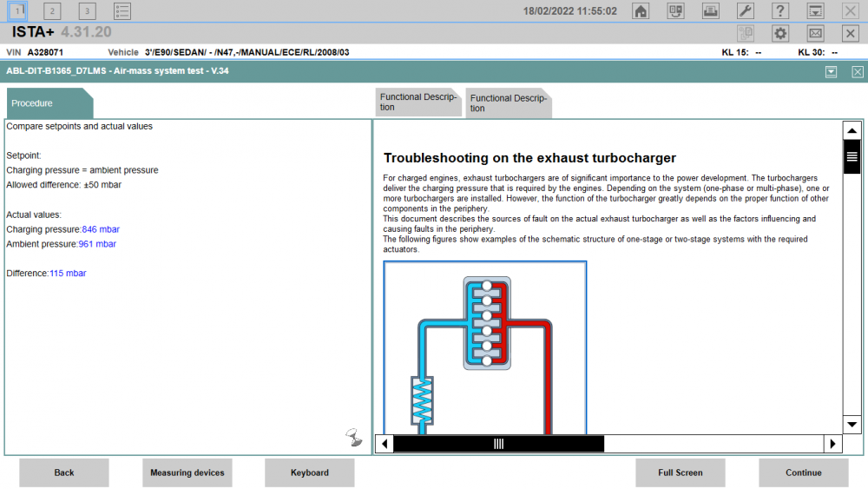
Task: Click the horizontal scrollbar thumb
Action: pos(499,444)
